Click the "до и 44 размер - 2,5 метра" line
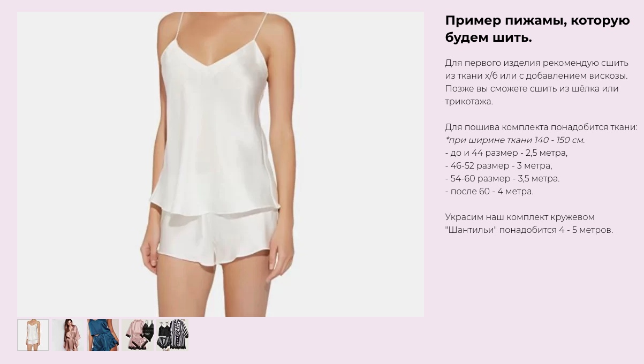Viewport: 644px width, 364px height. pyautogui.click(x=506, y=153)
